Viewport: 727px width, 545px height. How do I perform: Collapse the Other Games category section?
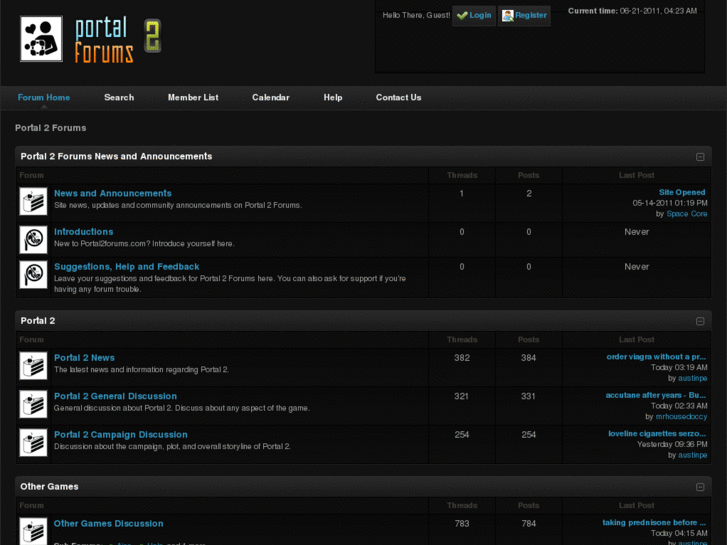click(700, 487)
